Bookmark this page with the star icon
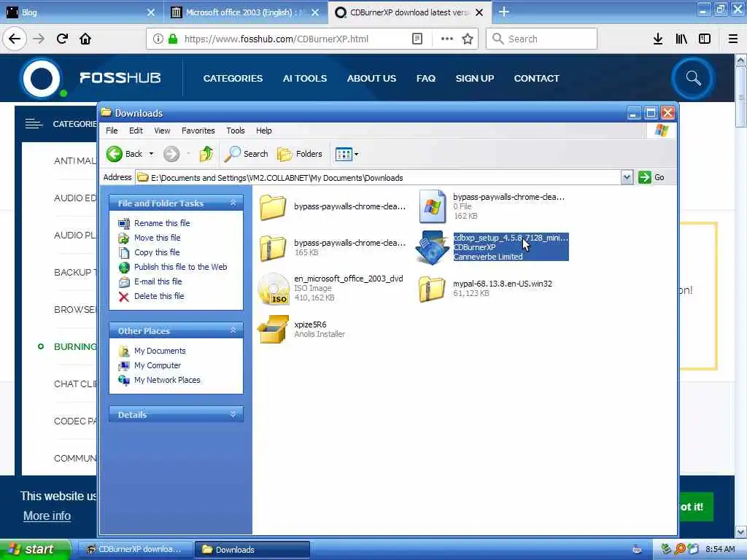 [x=468, y=39]
